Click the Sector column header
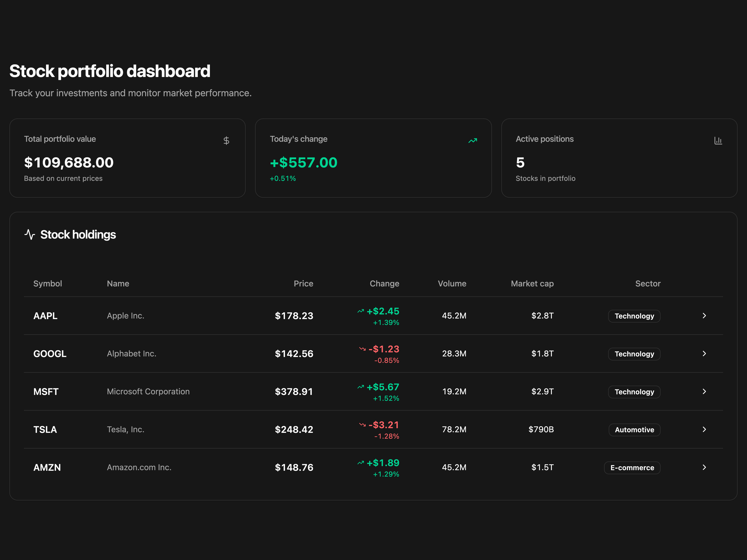 tap(648, 283)
